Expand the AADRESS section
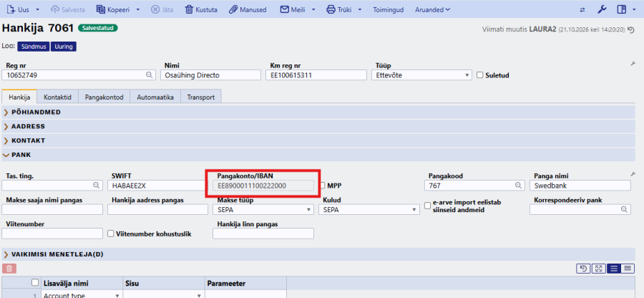The width and height of the screenshot is (644, 298). (x=318, y=126)
